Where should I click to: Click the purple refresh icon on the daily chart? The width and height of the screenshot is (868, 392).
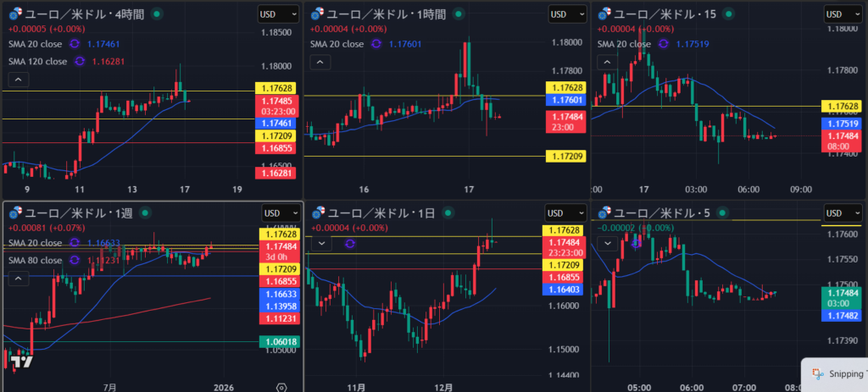(349, 243)
